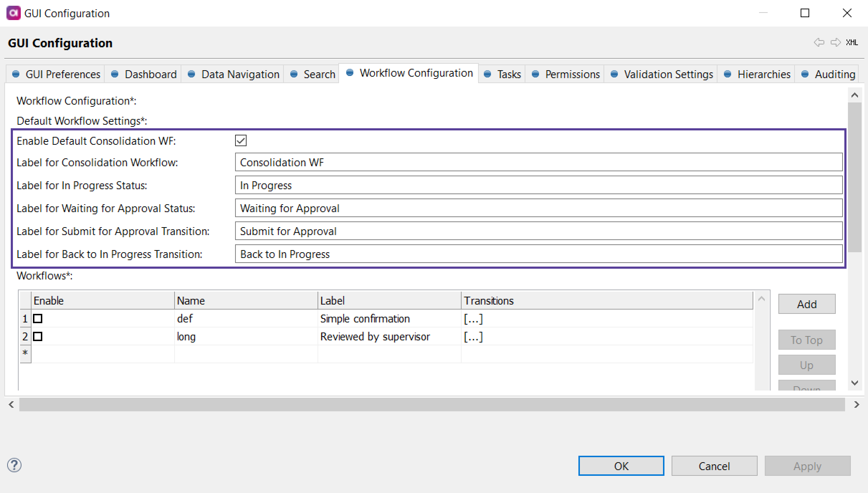
Task: Toggle Enable Default Consolidation WF checkbox
Action: (x=241, y=140)
